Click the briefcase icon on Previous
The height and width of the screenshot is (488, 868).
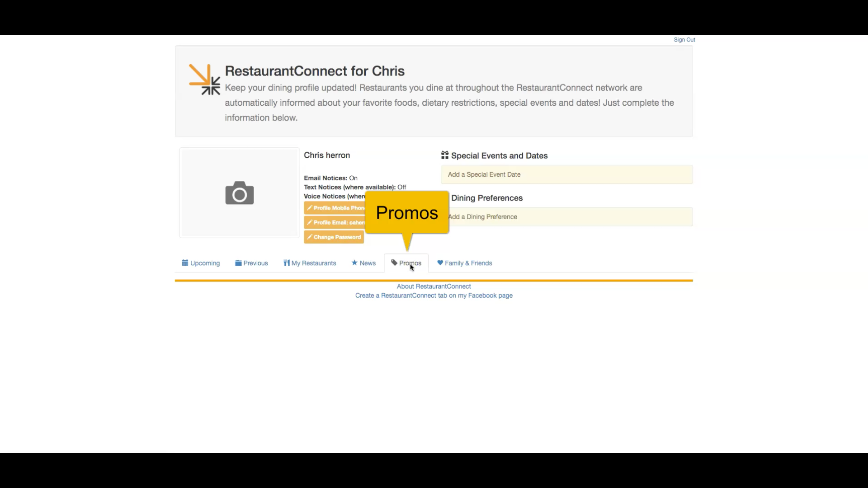coord(238,263)
